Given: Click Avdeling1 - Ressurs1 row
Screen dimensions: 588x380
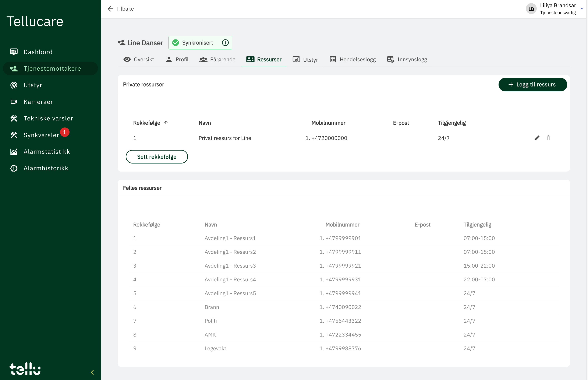Looking at the screenshot, I should pos(344,238).
